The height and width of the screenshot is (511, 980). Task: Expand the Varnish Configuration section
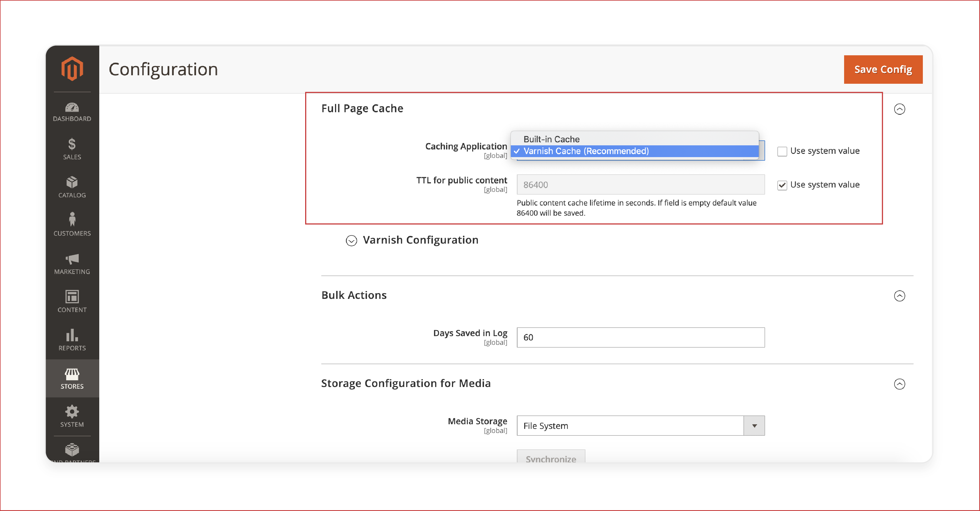(351, 240)
